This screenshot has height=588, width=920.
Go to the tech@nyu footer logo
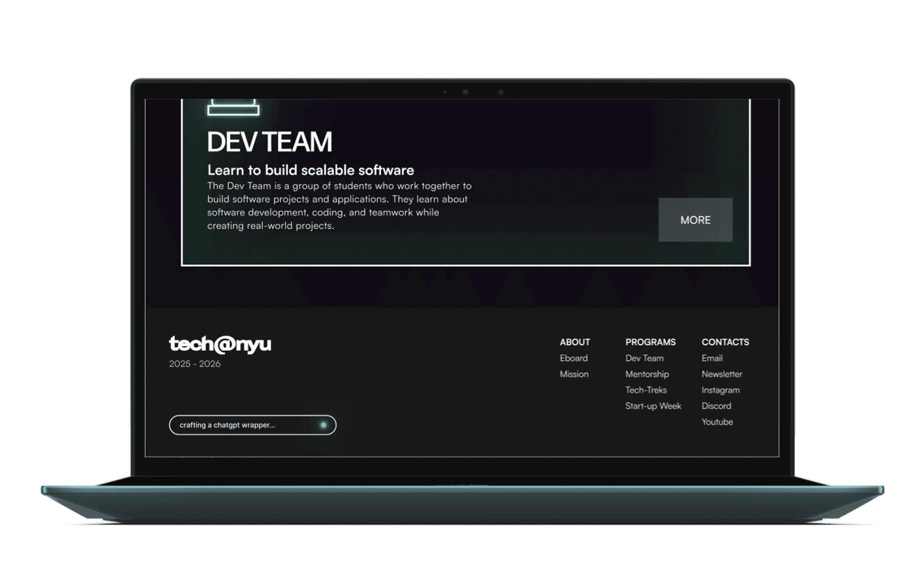pyautogui.click(x=220, y=344)
